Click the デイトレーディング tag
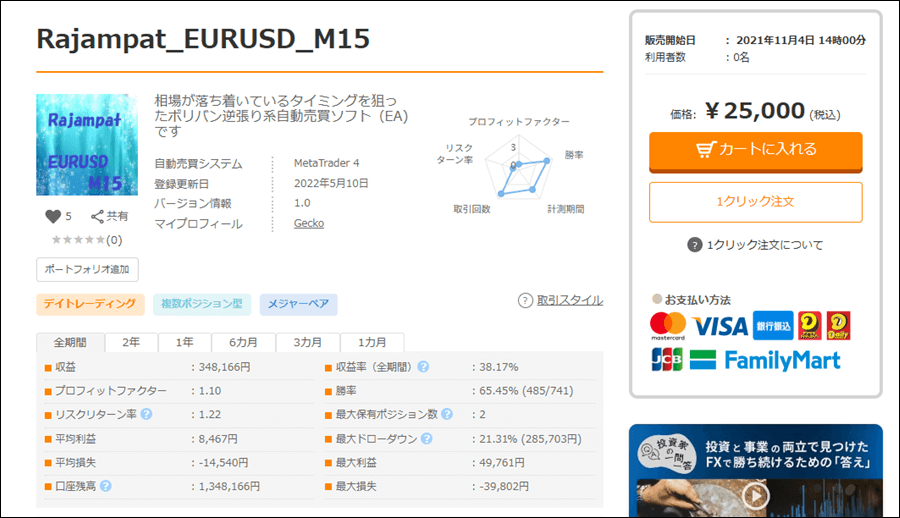The image size is (900, 518). click(91, 304)
